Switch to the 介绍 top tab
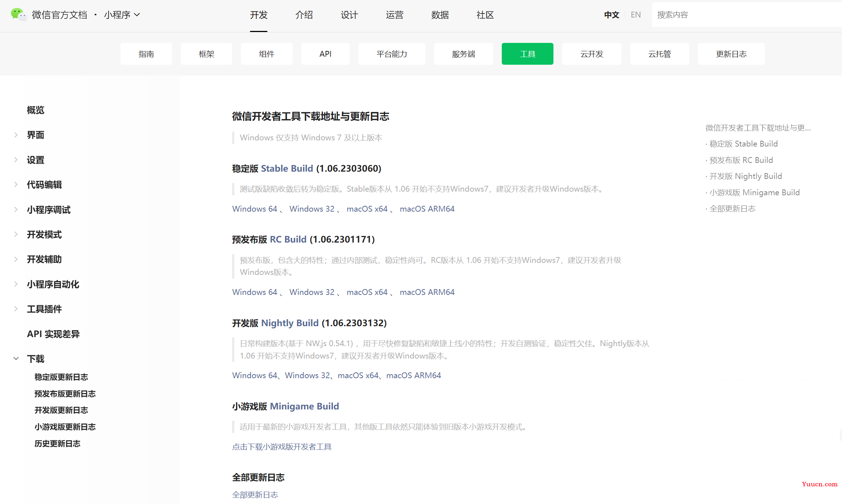The image size is (842, 504). pos(304,15)
